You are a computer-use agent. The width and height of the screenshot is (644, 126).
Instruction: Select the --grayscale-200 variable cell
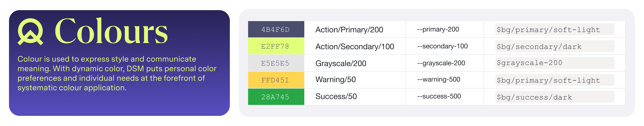tap(441, 63)
